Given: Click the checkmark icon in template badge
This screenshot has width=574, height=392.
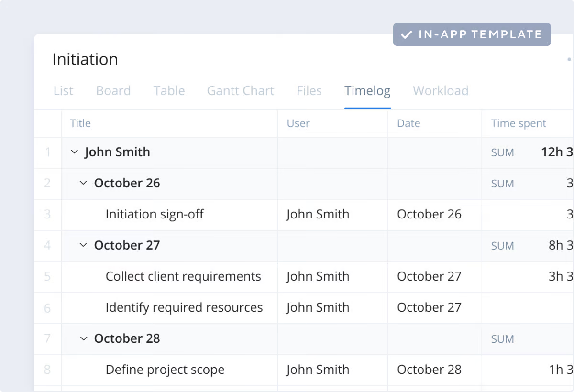Looking at the screenshot, I should [407, 35].
